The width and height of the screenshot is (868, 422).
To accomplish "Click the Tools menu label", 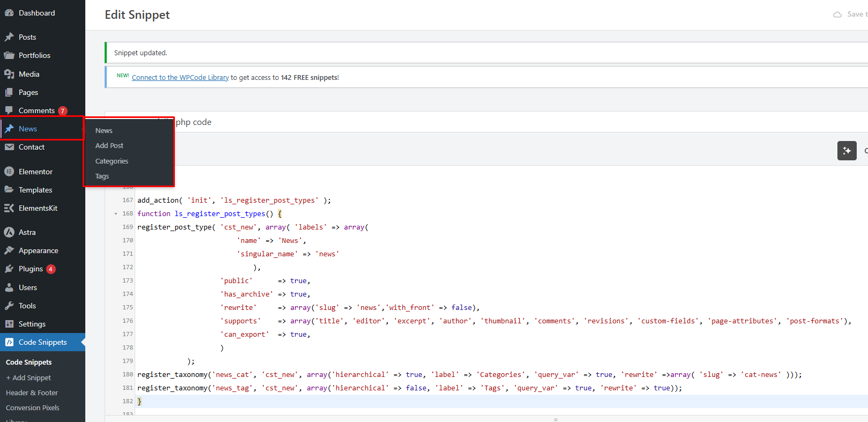I will coord(27,306).
